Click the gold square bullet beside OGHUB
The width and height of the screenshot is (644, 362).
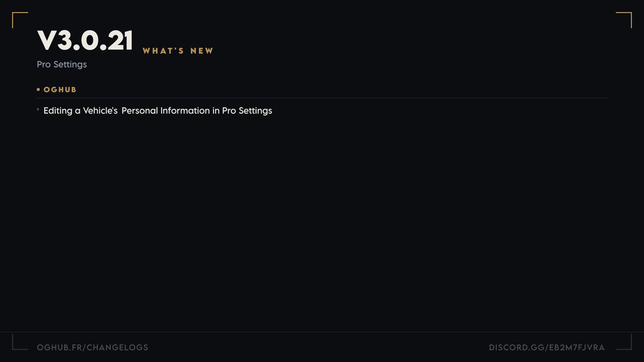(x=38, y=89)
